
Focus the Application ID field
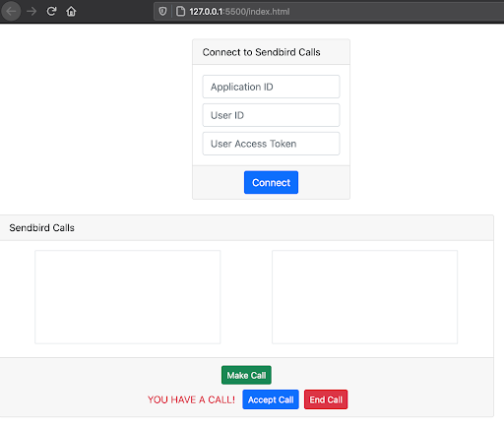(271, 87)
